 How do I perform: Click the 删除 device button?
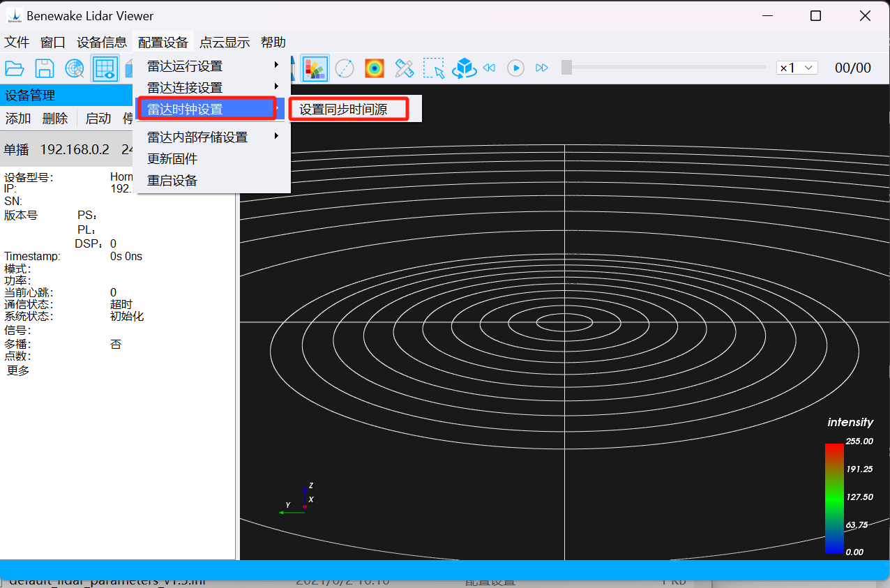(x=55, y=119)
